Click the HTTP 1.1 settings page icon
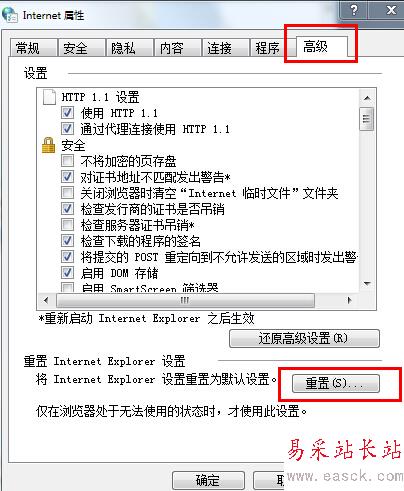404x491 pixels. pyautogui.click(x=49, y=97)
